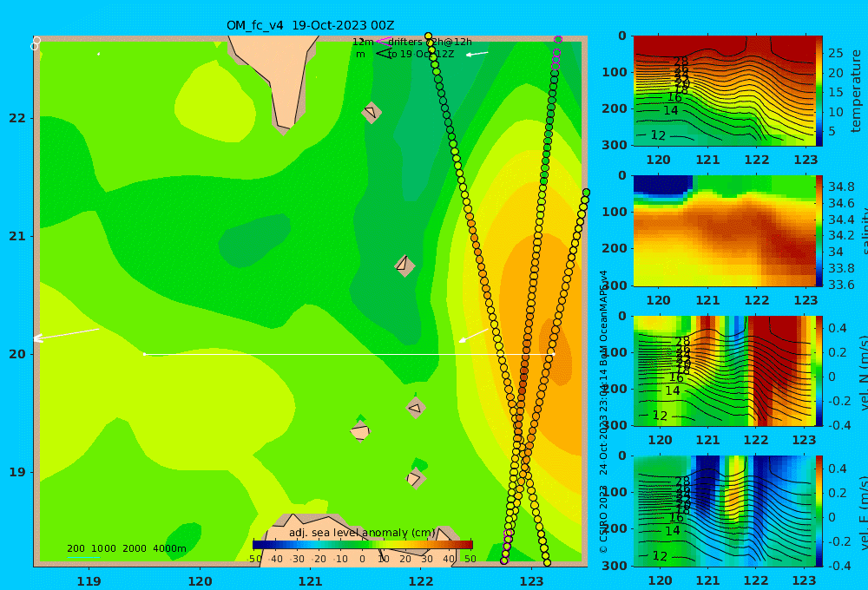Image resolution: width=868 pixels, height=590 pixels.
Task: Click the black arrow symbol in the legend
Action: tap(384, 54)
